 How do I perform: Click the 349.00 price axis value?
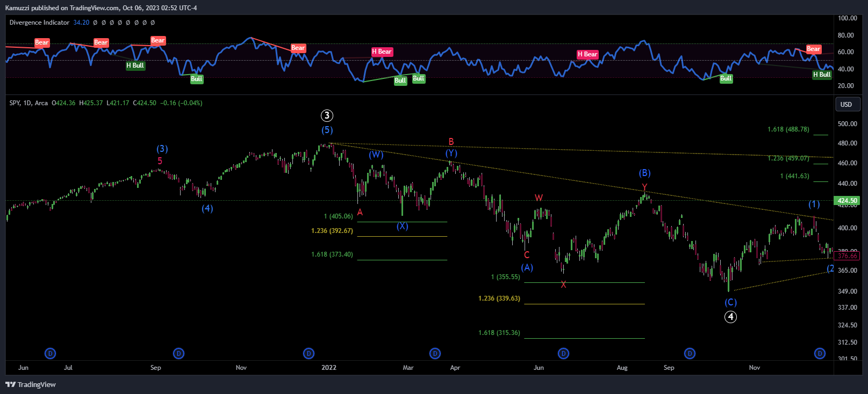click(847, 291)
